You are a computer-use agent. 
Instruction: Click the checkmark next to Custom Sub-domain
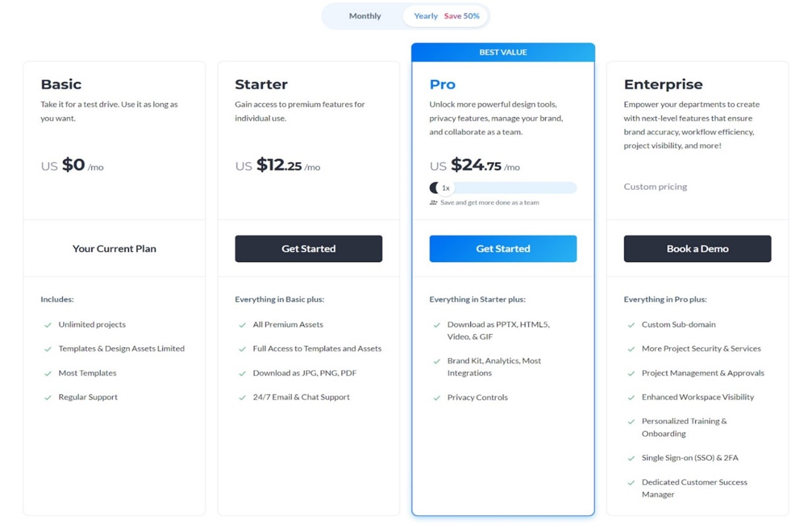[631, 325]
